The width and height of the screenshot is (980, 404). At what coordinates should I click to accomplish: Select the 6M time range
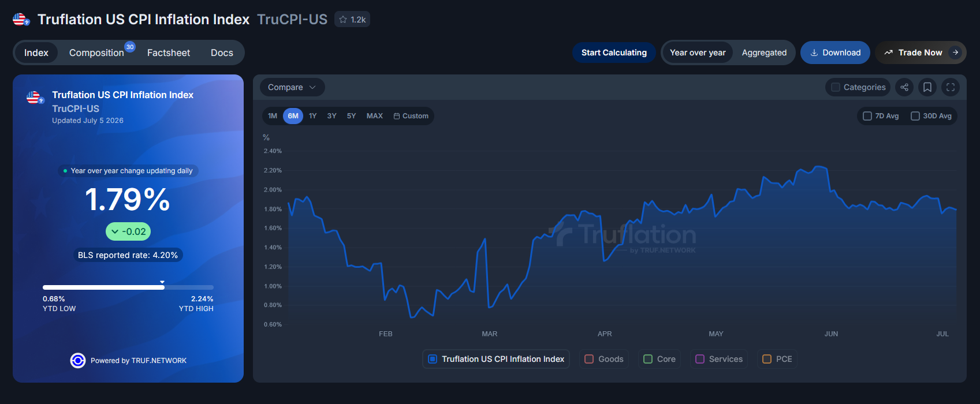(x=293, y=116)
